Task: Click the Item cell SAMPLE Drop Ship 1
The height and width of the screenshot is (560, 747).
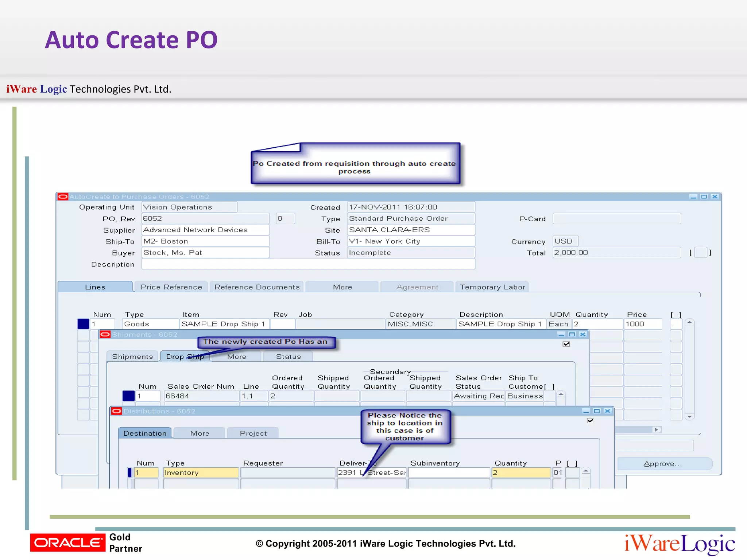Action: [x=225, y=324]
